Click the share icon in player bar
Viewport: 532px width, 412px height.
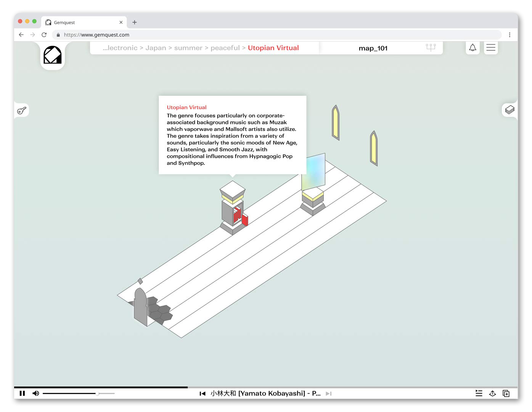(492, 393)
